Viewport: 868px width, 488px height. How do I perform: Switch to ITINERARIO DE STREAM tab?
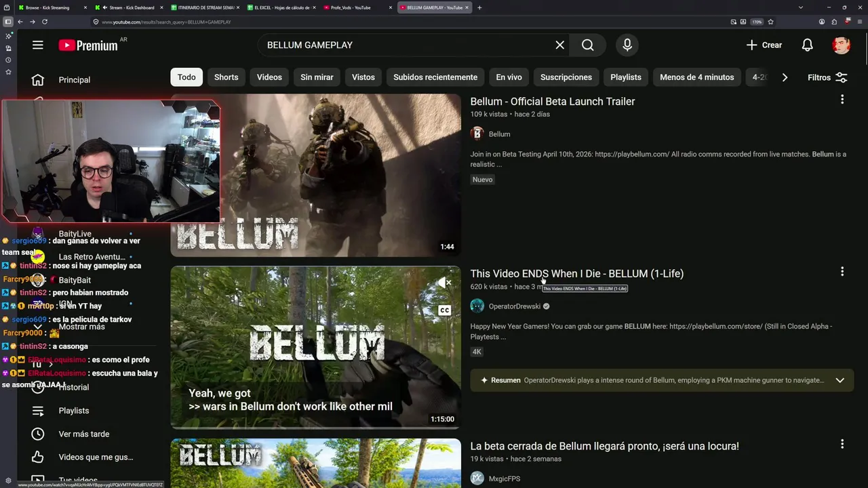click(x=206, y=7)
